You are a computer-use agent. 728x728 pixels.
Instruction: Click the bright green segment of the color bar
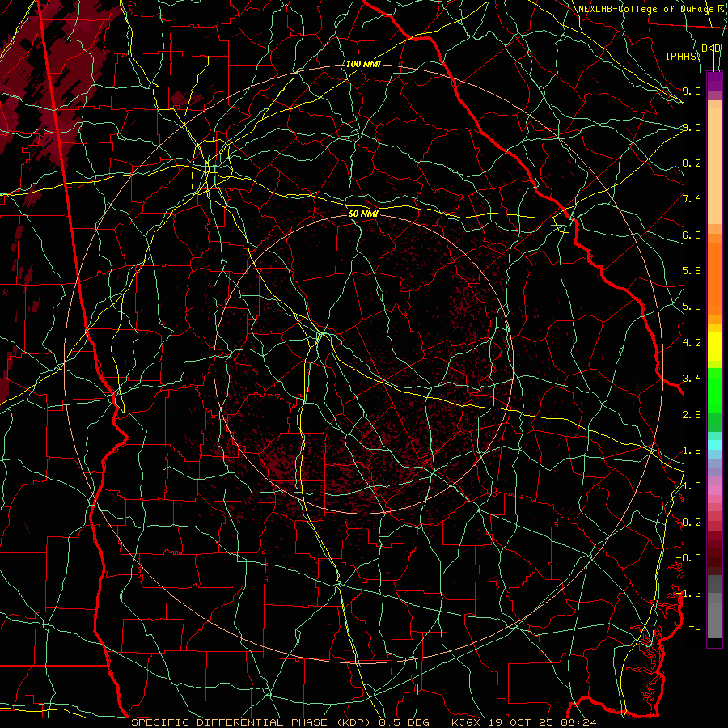tap(714, 391)
